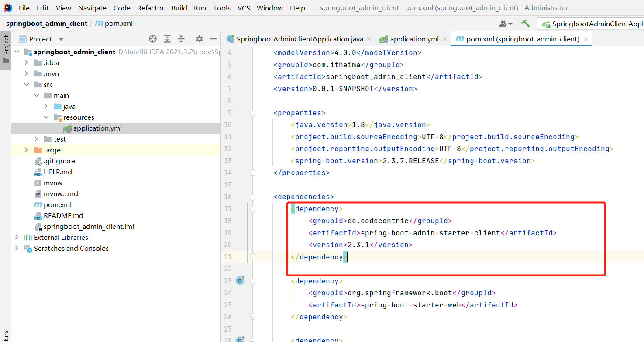Open SpringbootAdminClientApplication run configuration dropdown
The height and width of the screenshot is (342, 644).
coord(592,24)
